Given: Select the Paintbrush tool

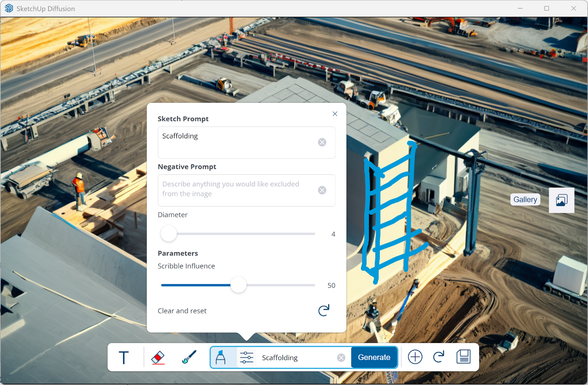Looking at the screenshot, I should [189, 357].
